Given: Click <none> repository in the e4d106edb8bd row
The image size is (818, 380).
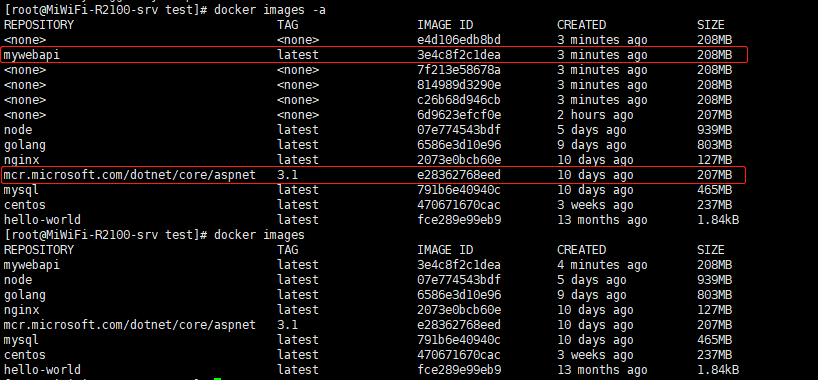Looking at the screenshot, I should pos(25,40).
